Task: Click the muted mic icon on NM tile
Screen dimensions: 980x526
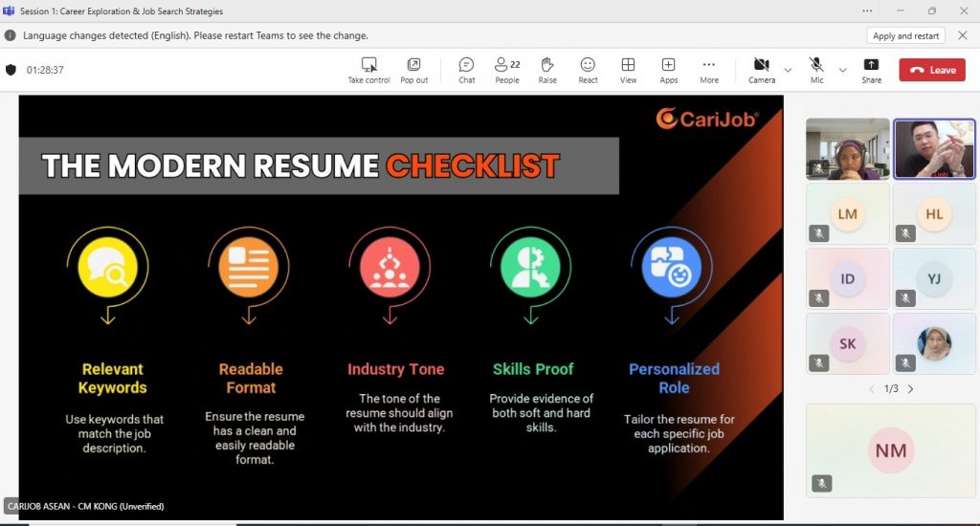Action: pos(821,483)
